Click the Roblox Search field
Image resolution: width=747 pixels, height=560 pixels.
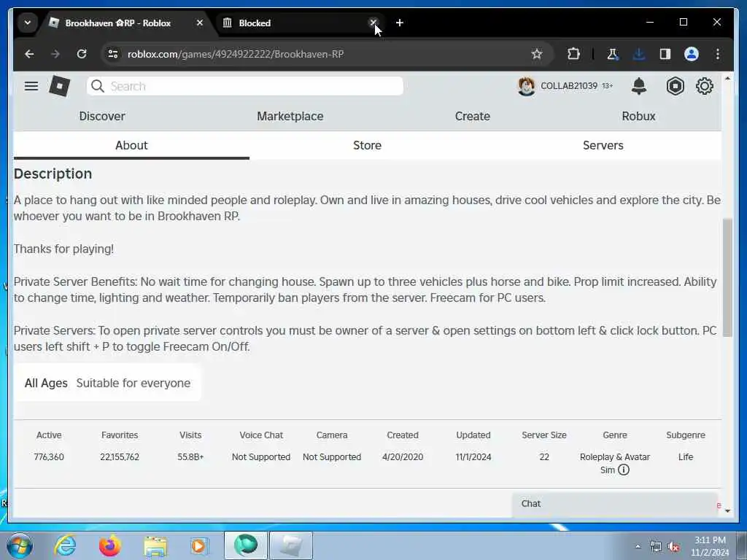click(x=245, y=86)
